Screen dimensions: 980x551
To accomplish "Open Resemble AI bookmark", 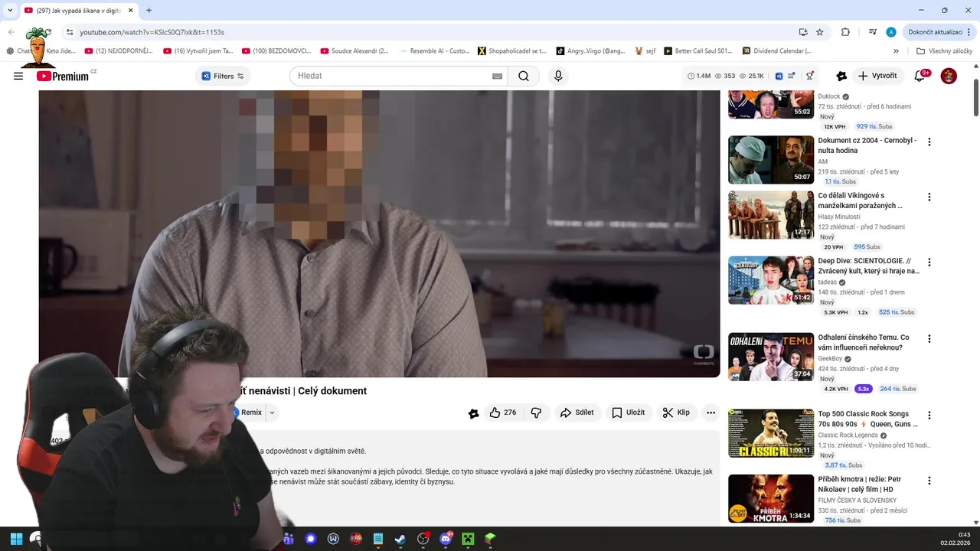I will point(434,51).
